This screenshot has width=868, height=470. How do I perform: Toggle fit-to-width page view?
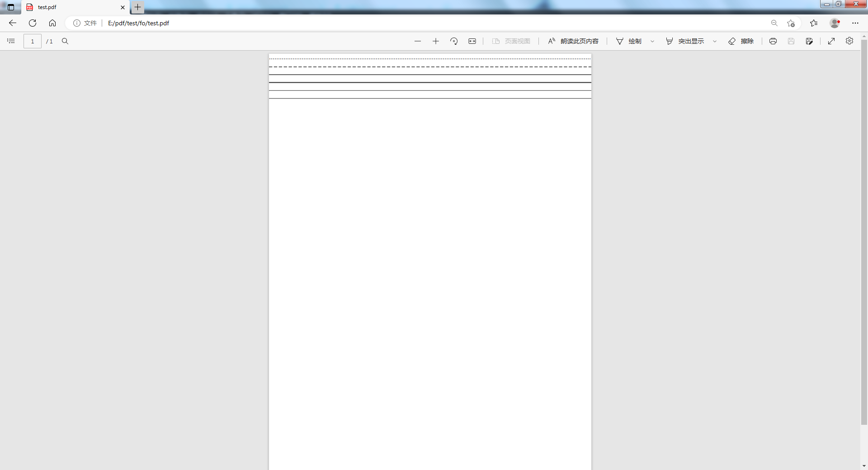(x=472, y=41)
